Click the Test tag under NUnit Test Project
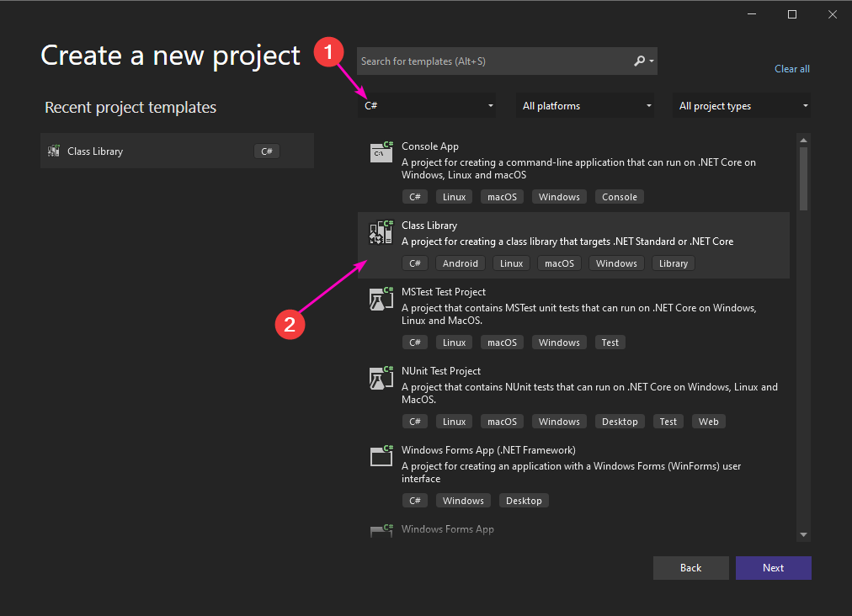Screen dimensions: 852x616 [x=668, y=422]
